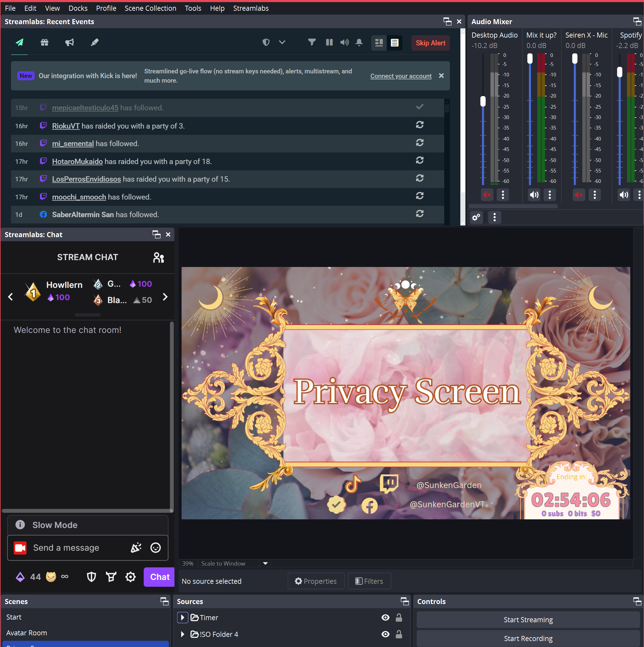Expand the chevron next to the shield icon

[282, 42]
